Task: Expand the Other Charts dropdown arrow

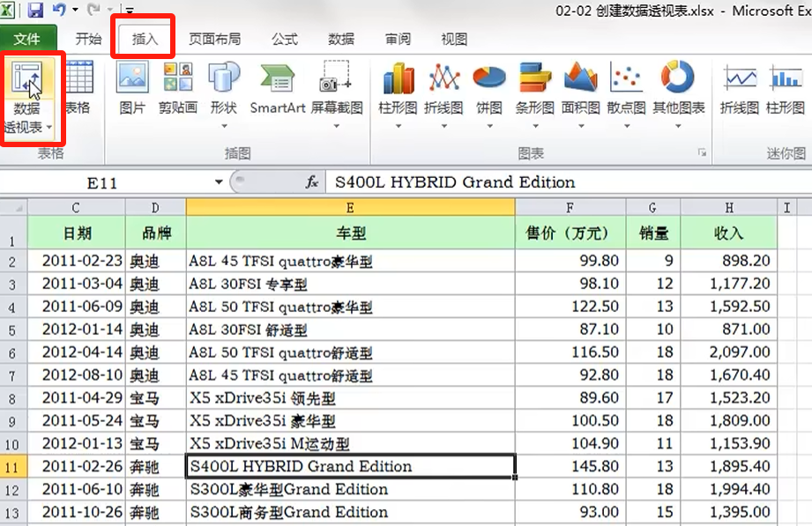Action: [x=678, y=126]
